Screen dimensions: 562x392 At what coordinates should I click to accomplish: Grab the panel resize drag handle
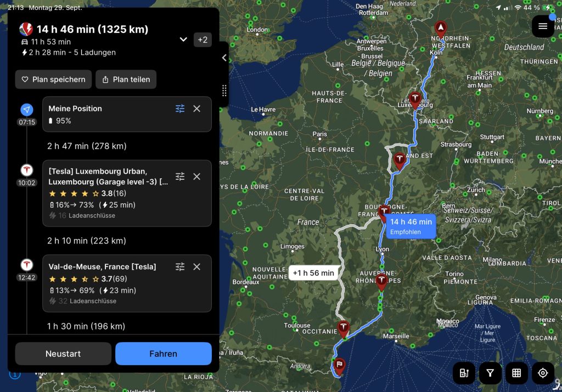tap(224, 90)
